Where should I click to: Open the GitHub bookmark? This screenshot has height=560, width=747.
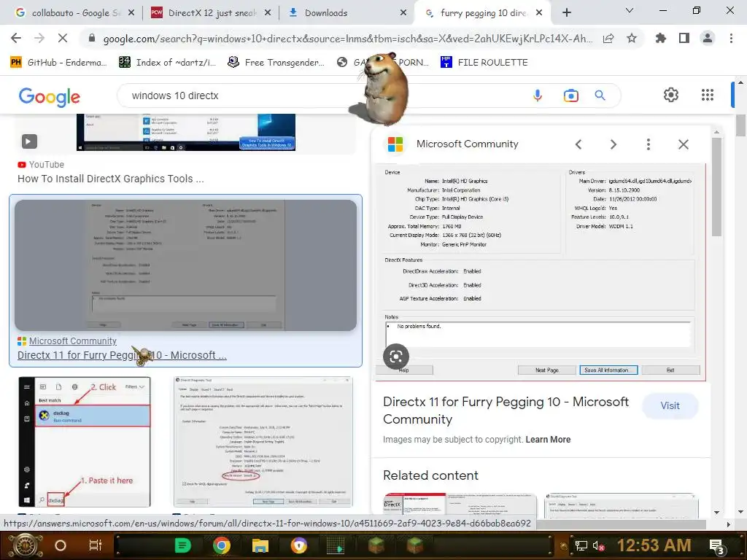58,63
